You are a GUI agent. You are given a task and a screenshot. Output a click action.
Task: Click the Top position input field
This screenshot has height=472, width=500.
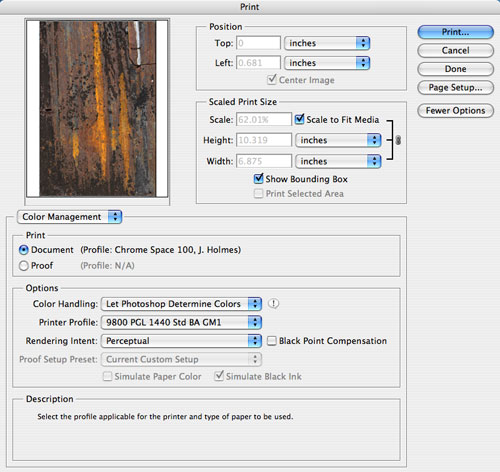coord(258,43)
